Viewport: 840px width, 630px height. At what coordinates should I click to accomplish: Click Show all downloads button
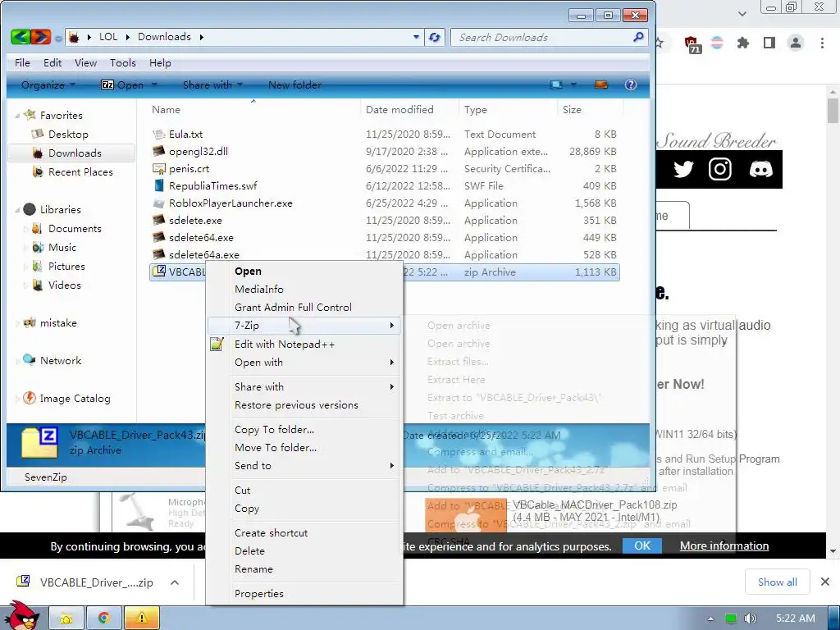tap(778, 582)
